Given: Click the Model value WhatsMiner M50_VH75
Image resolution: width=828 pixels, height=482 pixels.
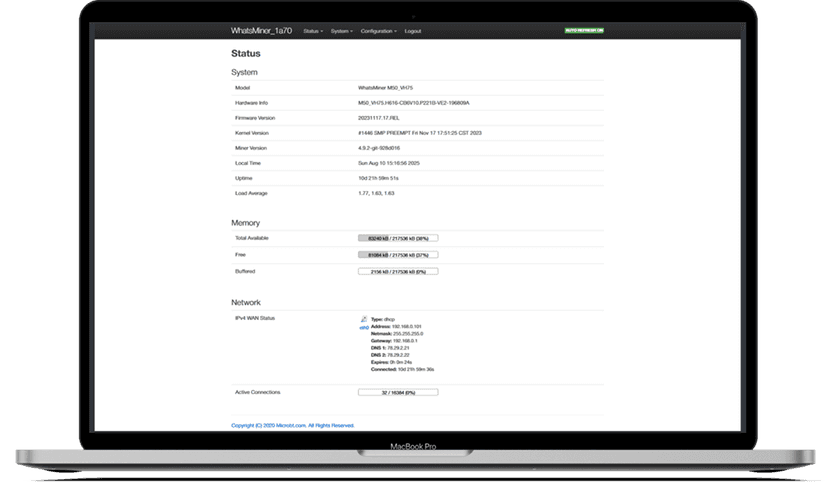Looking at the screenshot, I should click(386, 88).
